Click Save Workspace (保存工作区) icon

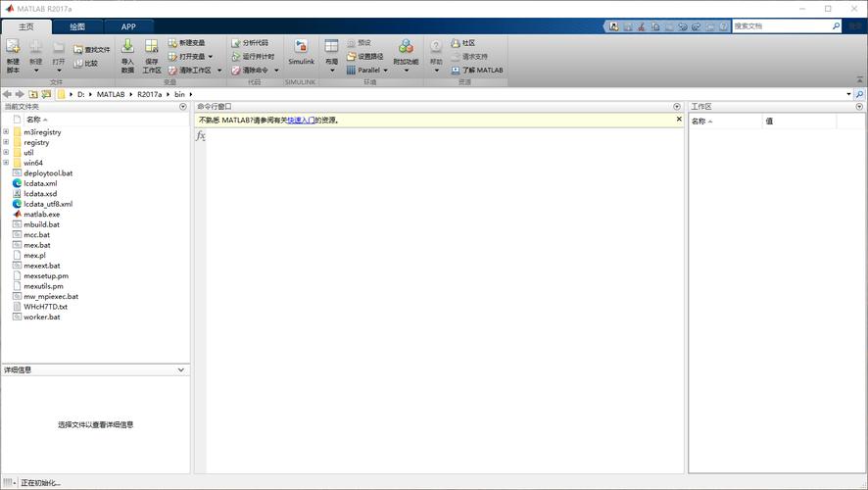[x=151, y=47]
